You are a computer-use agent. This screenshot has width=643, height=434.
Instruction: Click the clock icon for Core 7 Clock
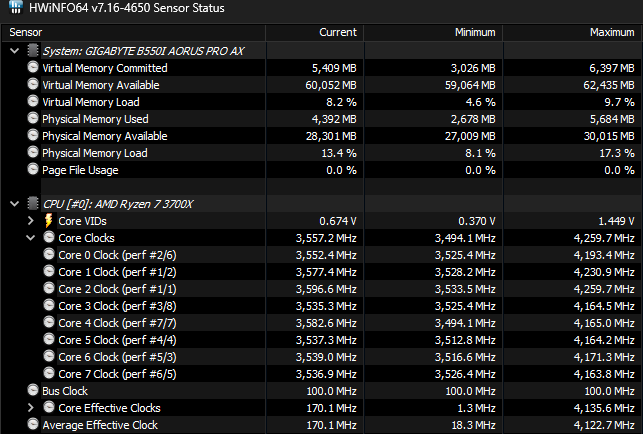click(x=49, y=373)
